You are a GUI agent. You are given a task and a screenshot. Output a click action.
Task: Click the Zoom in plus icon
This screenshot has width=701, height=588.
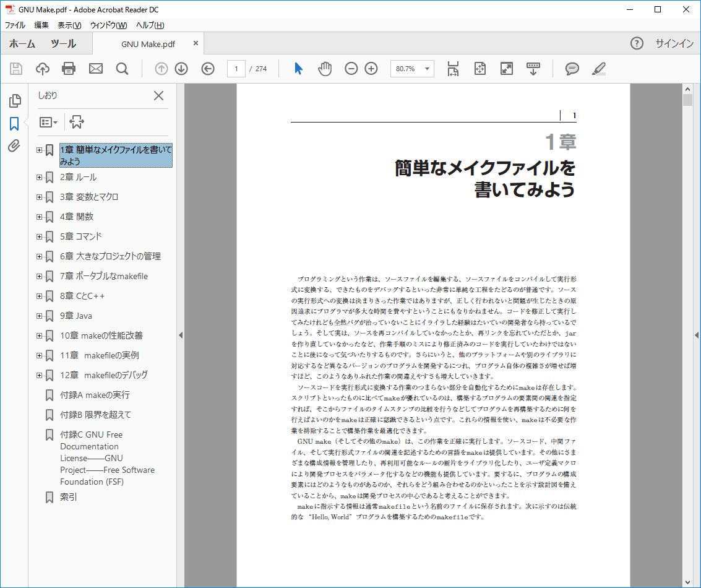point(371,69)
